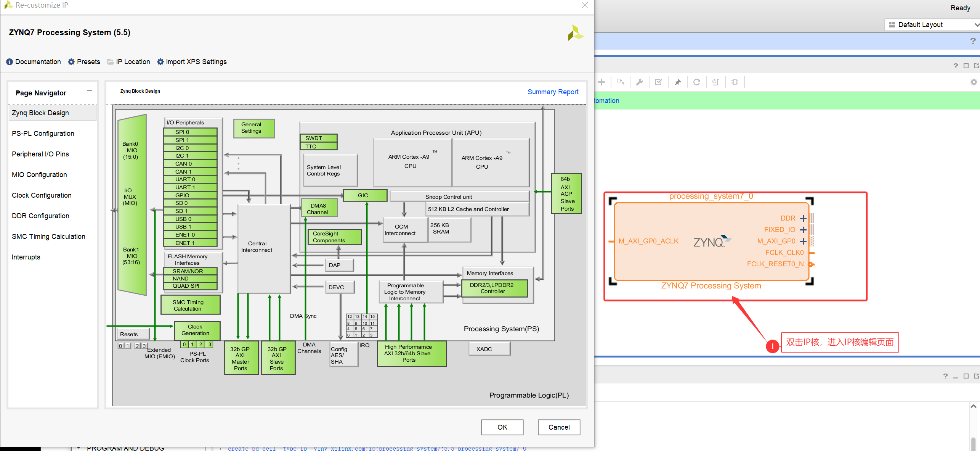Expand the FIXED_IO interface port
Screen dimensions: 980x451
coord(803,230)
